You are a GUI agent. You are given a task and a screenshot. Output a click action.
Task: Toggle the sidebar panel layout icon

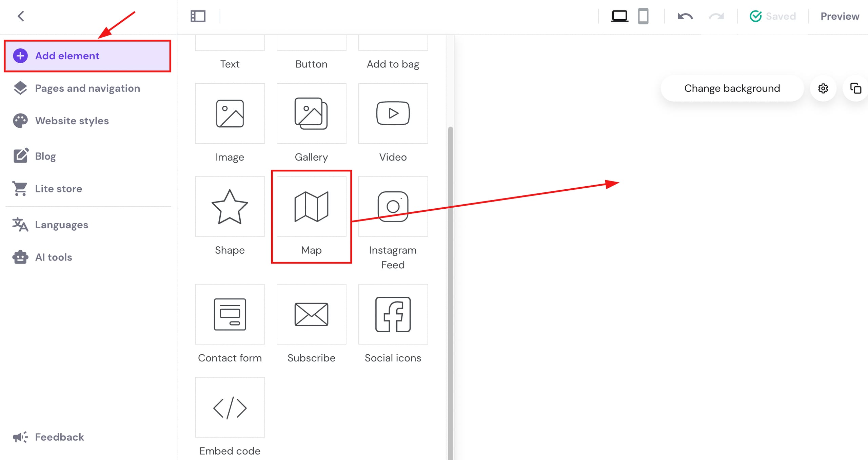point(198,16)
